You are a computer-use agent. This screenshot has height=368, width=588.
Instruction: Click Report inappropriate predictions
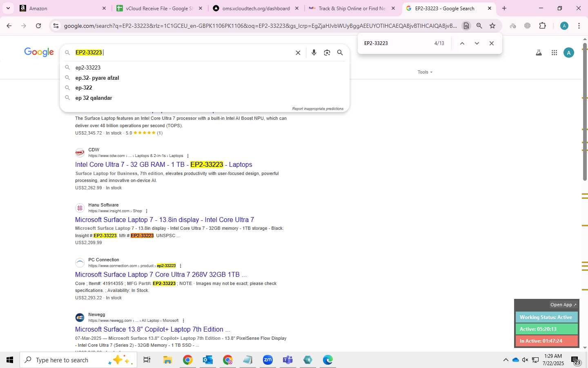318,109
